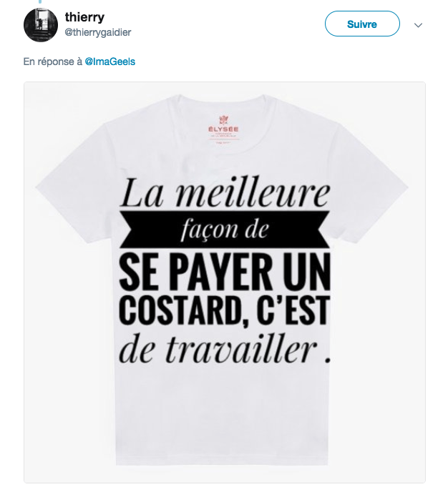This screenshot has width=448, height=492.
Task: Click the 'En réponse à' reply label
Action: point(52,62)
